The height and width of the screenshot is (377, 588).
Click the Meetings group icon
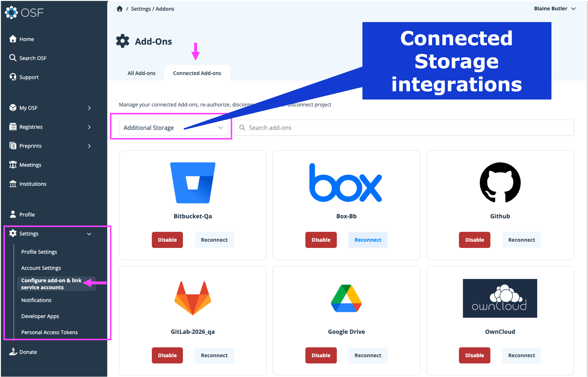point(13,165)
